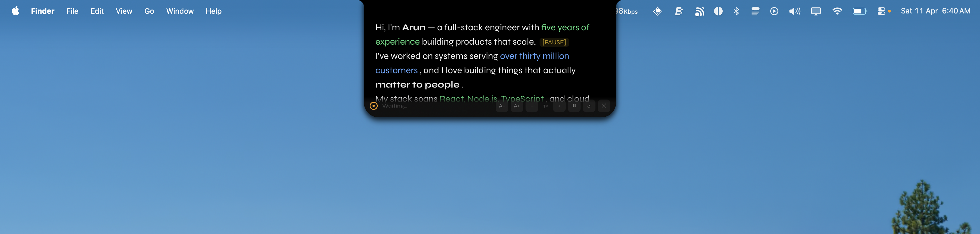Click the volume icon in menu bar
This screenshot has width=980, height=234.
[x=795, y=11]
